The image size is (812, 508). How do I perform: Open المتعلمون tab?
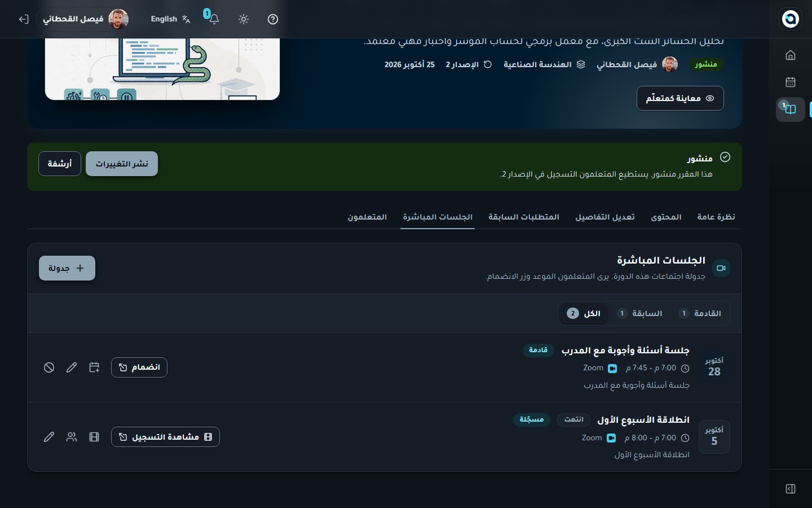[x=367, y=217]
